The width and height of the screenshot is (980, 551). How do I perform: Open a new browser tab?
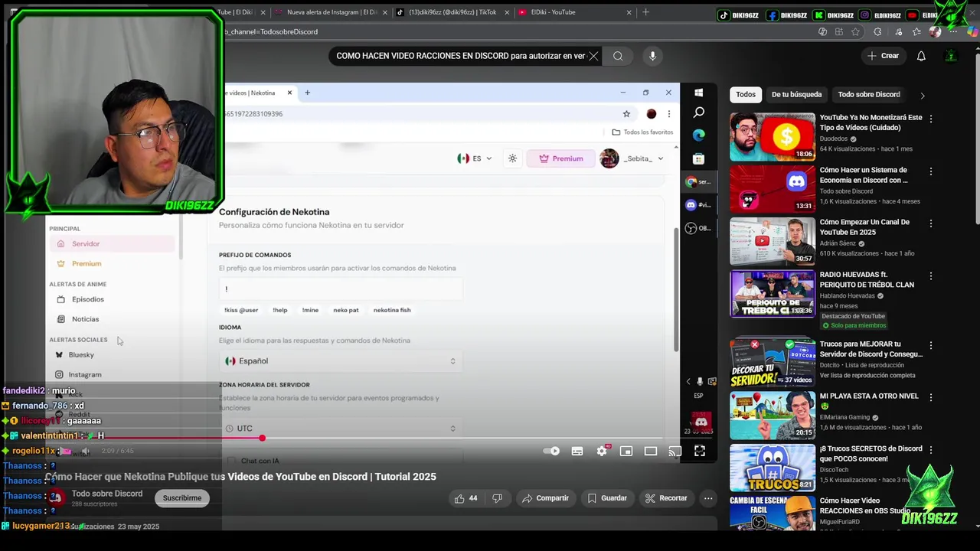[645, 12]
